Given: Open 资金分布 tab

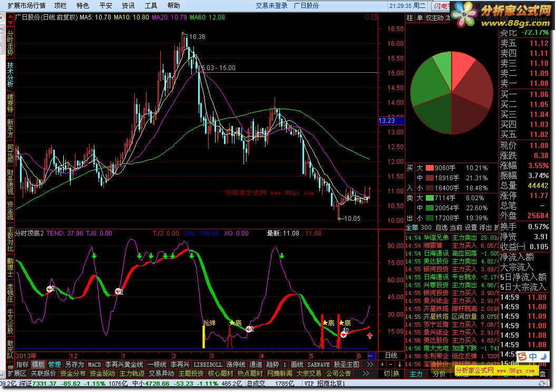Looking at the screenshot, I should [73, 373].
